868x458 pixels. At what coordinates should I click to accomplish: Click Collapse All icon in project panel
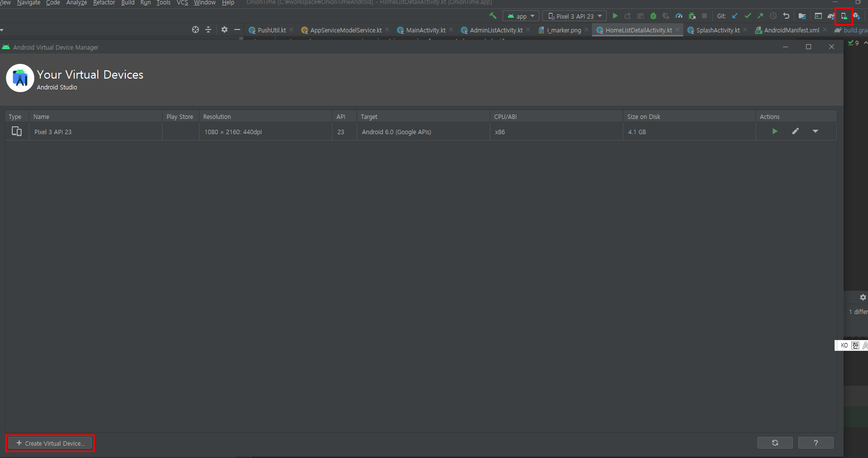[x=208, y=29]
